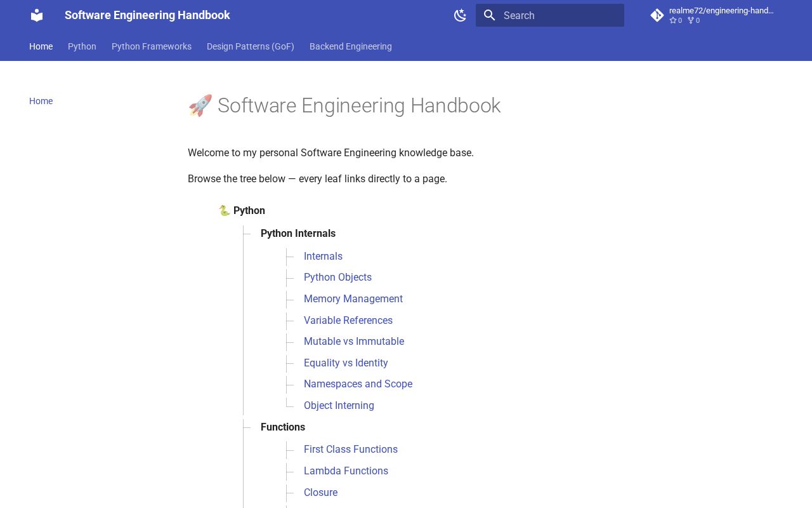Click the search magnifier icon

(489, 15)
